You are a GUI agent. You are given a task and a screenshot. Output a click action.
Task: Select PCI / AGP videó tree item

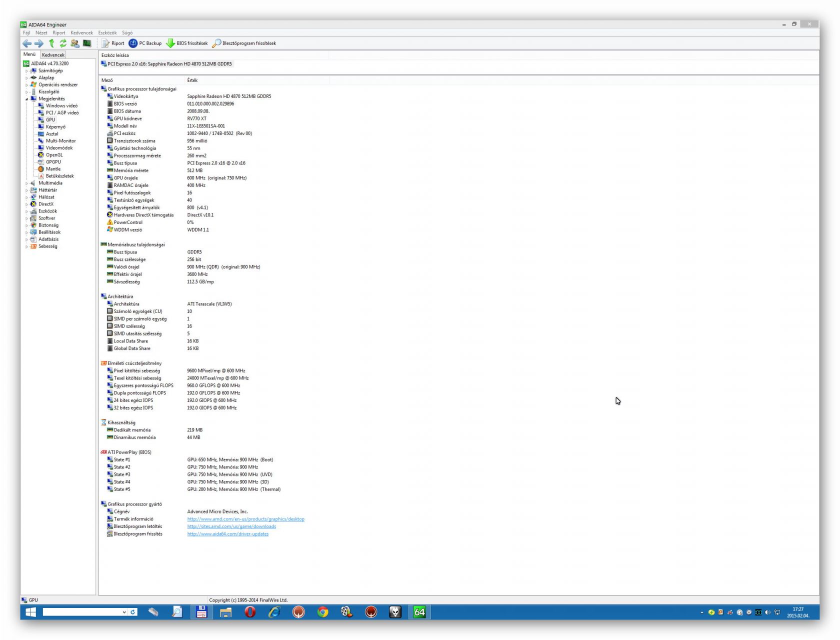coord(58,113)
